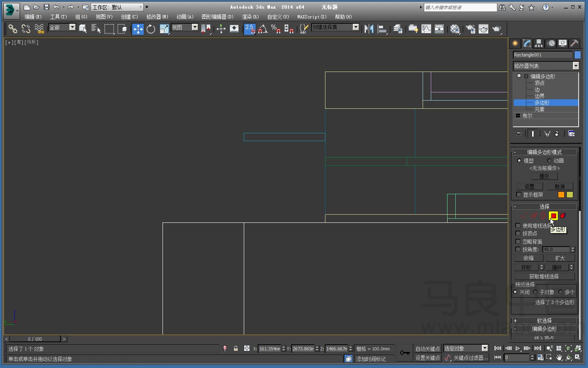The height and width of the screenshot is (368, 588).
Task: Toggle Angle Snap in toolbar
Action: 263,29
